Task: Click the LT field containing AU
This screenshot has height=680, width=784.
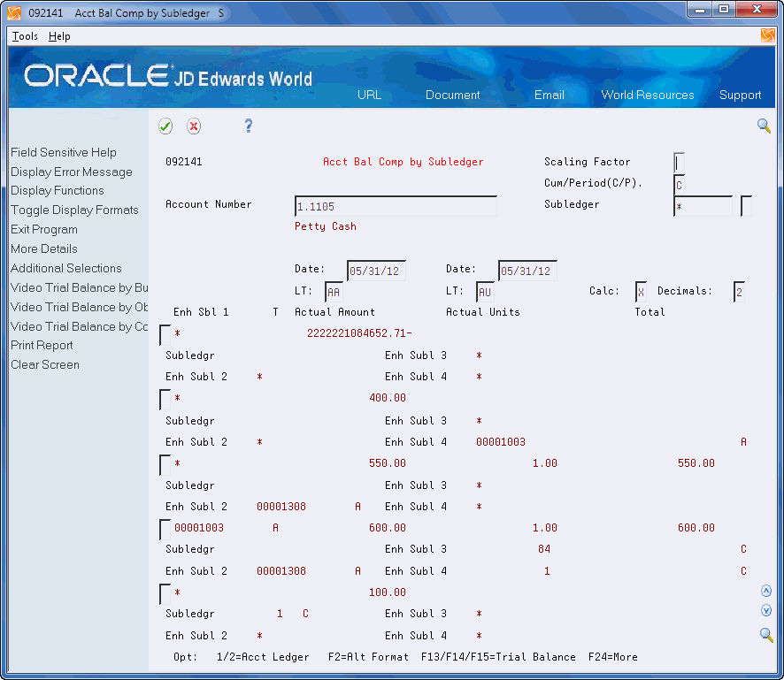Action: tap(485, 293)
